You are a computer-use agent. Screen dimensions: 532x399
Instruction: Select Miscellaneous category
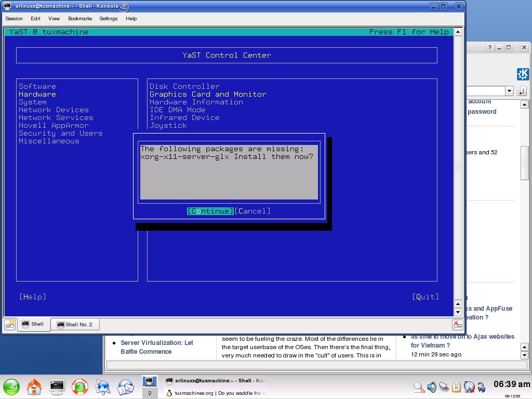coord(49,141)
